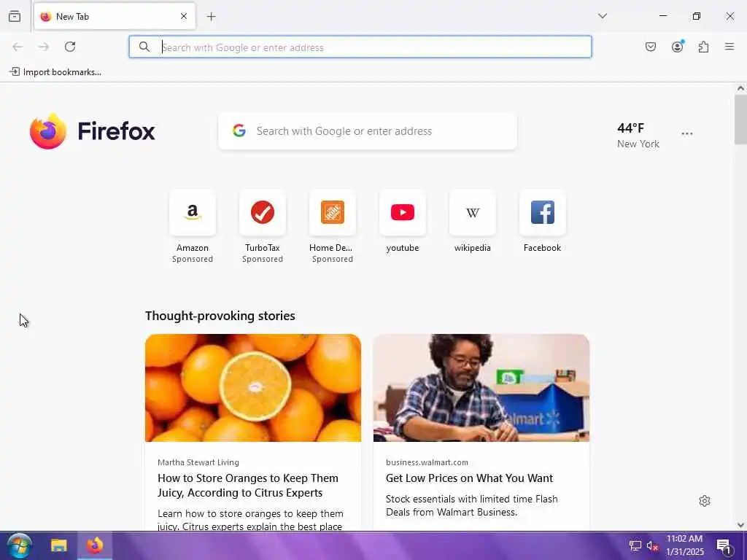
Task: Click page scrollbar down arrow
Action: pos(740,525)
